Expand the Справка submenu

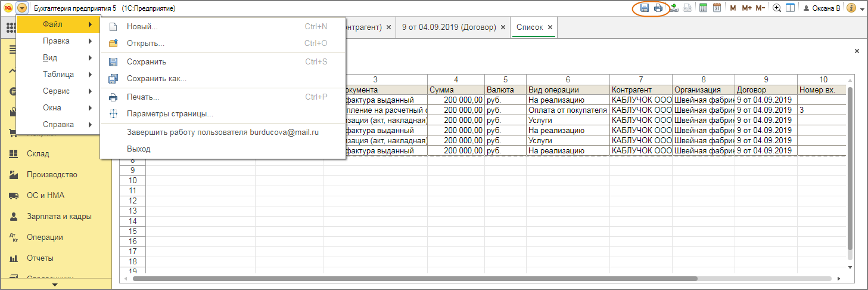point(58,125)
